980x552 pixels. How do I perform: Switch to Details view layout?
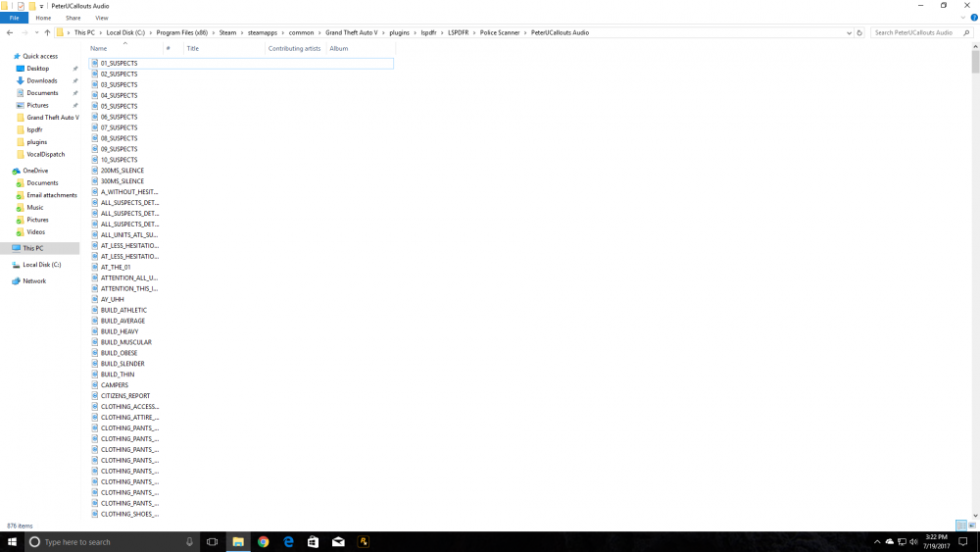[961, 526]
